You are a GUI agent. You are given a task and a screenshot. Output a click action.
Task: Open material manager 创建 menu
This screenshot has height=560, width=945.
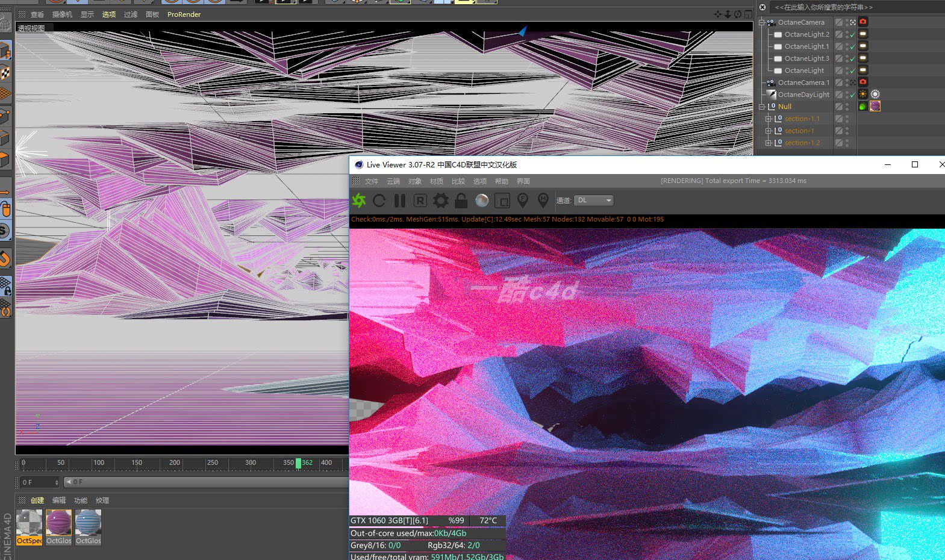coord(37,500)
